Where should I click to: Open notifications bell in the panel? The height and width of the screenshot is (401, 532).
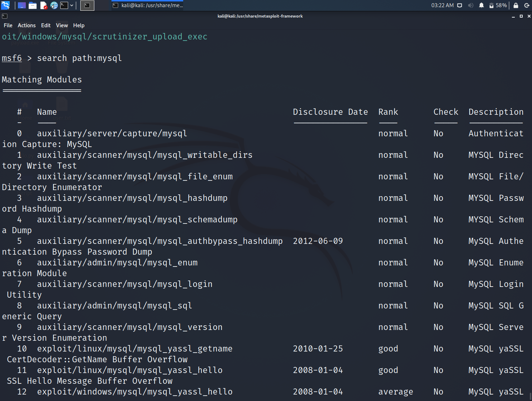tap(481, 5)
